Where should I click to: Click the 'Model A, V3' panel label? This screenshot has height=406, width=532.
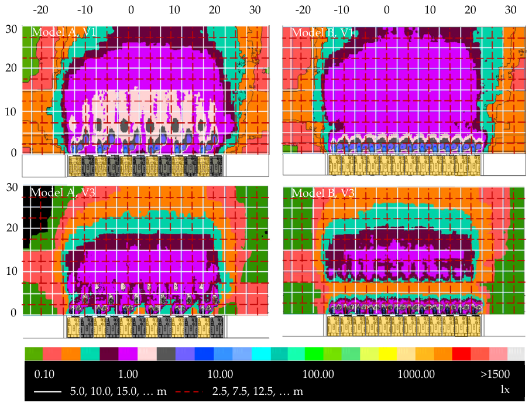(x=63, y=192)
